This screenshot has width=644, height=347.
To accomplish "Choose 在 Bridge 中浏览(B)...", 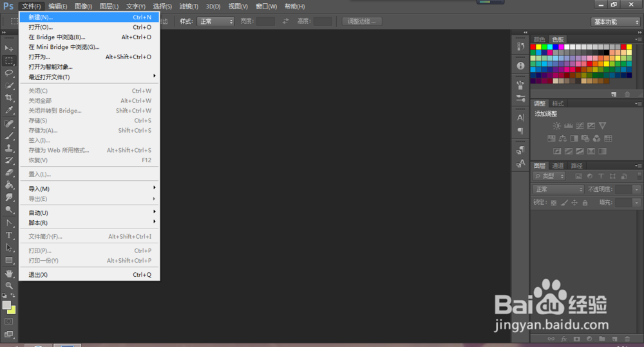I will click(89, 37).
